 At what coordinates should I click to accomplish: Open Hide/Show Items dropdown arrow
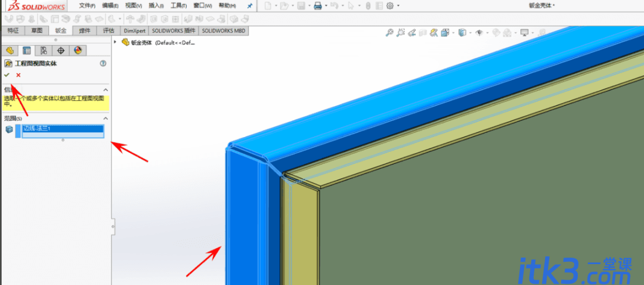487,33
